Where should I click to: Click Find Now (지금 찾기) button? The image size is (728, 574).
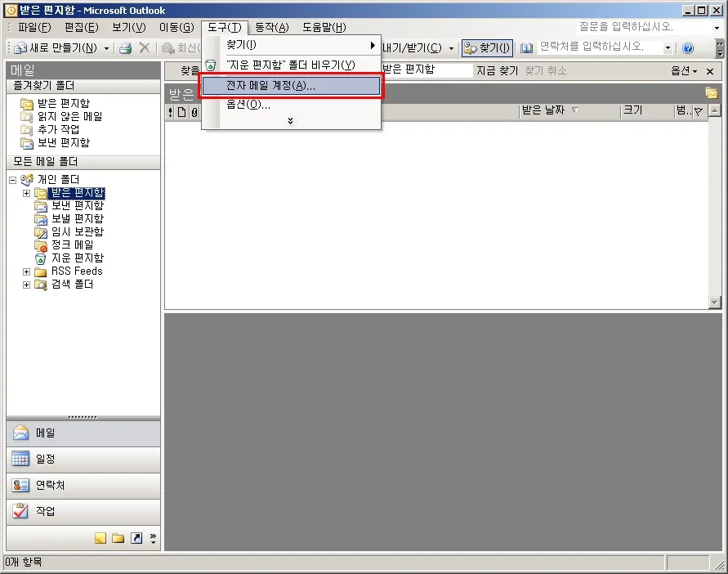[497, 70]
